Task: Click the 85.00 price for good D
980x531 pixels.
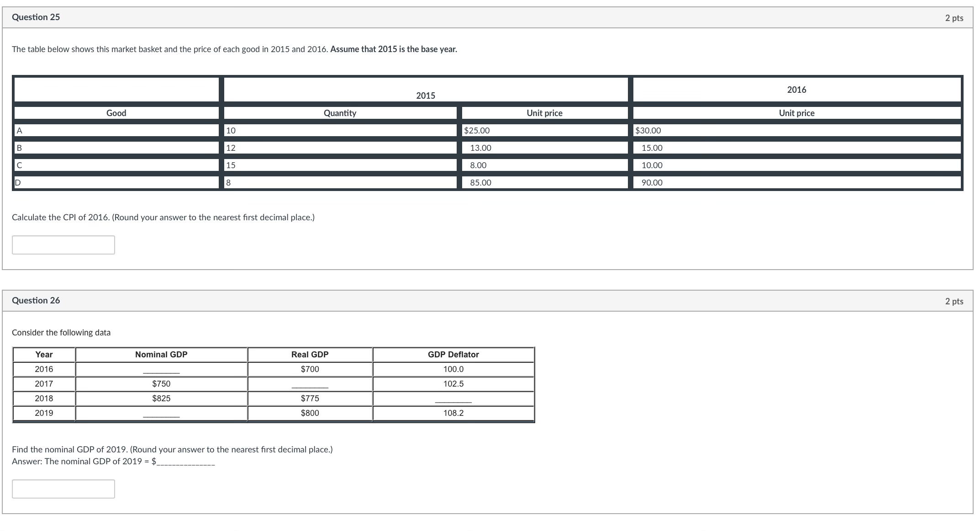Action: click(480, 183)
